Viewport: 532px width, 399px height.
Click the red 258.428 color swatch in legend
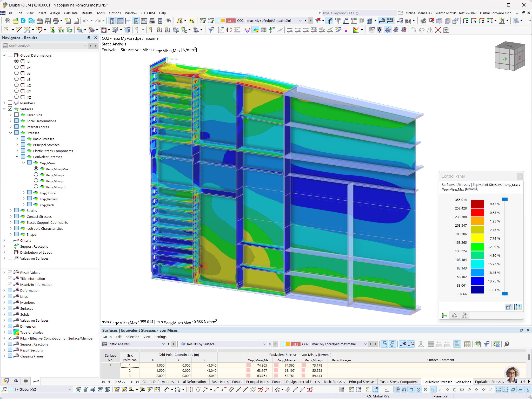pyautogui.click(x=477, y=212)
